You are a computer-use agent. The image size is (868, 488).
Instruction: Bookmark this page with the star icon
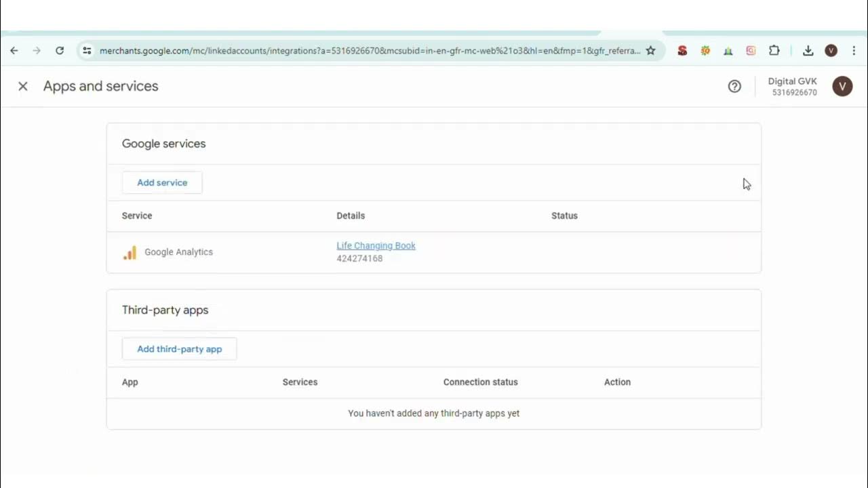(x=651, y=51)
